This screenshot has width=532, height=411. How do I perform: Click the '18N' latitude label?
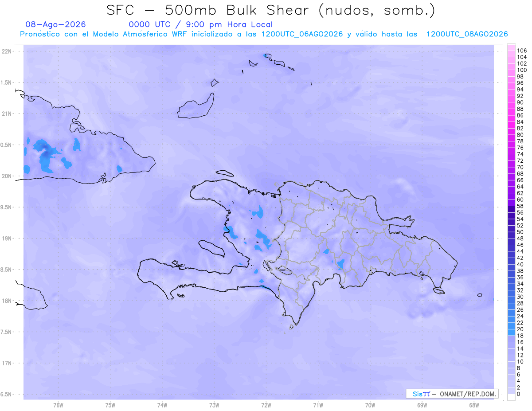click(7, 301)
